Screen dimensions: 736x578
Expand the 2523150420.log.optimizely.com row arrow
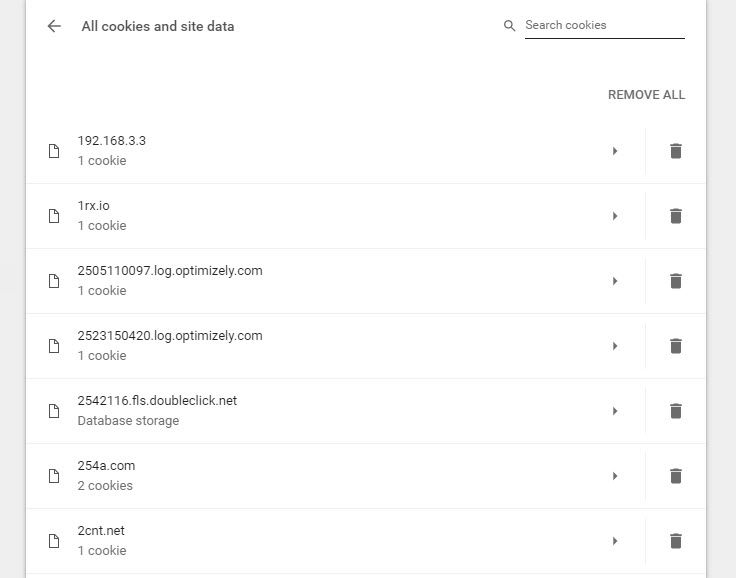click(615, 346)
